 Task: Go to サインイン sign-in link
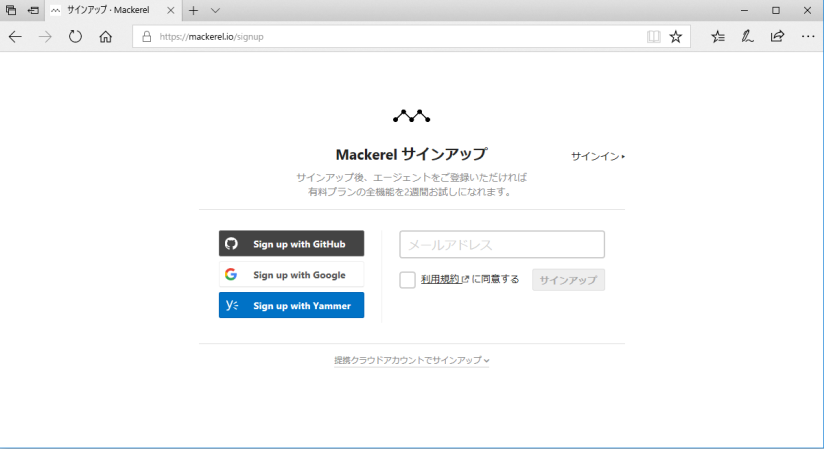pyautogui.click(x=598, y=156)
